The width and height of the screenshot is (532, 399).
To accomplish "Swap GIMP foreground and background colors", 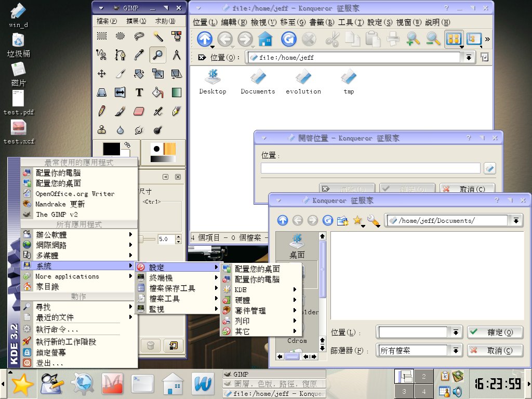I will (x=127, y=145).
